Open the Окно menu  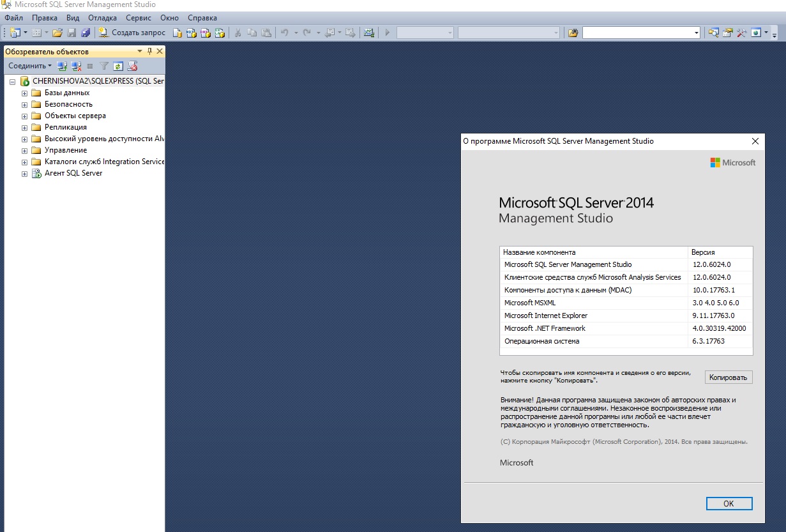[x=169, y=18]
